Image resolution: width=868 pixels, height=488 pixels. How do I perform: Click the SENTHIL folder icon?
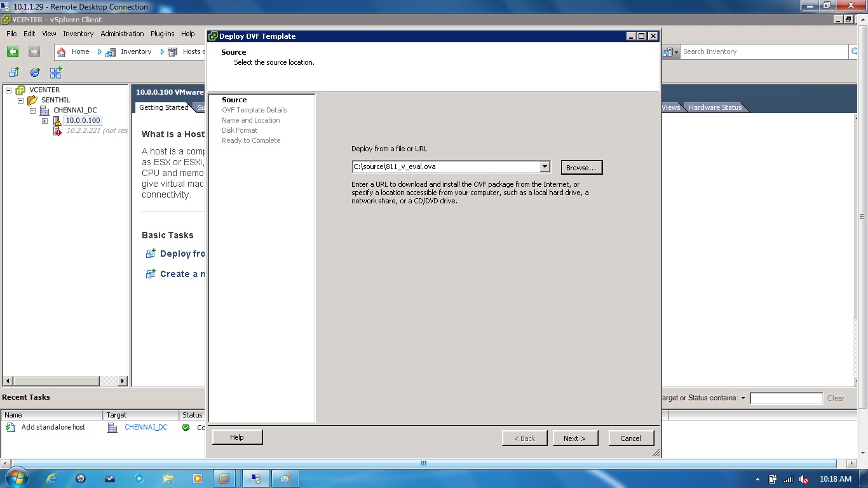pos(32,100)
